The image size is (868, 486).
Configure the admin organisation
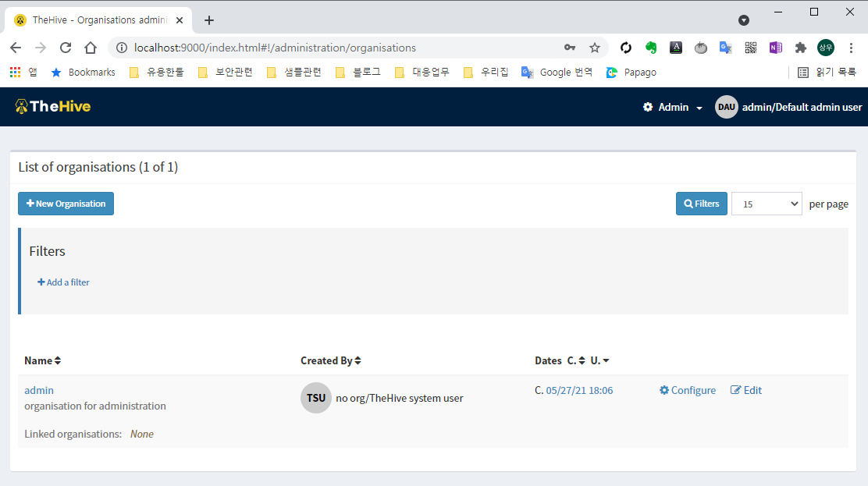click(x=688, y=390)
